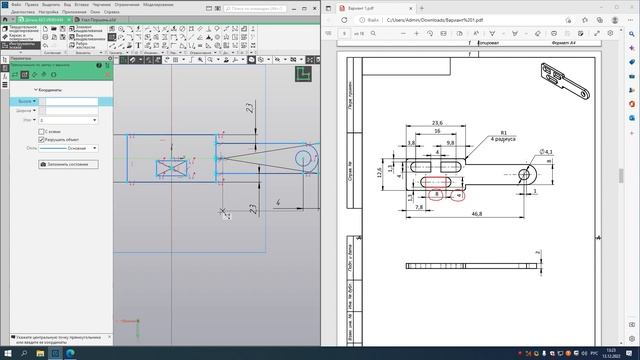Open the Windows Start menu
The height and width of the screenshot is (360, 640).
[x=7, y=353]
